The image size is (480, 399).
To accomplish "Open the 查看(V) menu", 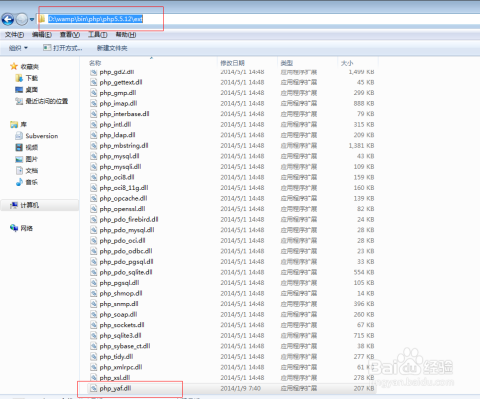I will [x=70, y=35].
